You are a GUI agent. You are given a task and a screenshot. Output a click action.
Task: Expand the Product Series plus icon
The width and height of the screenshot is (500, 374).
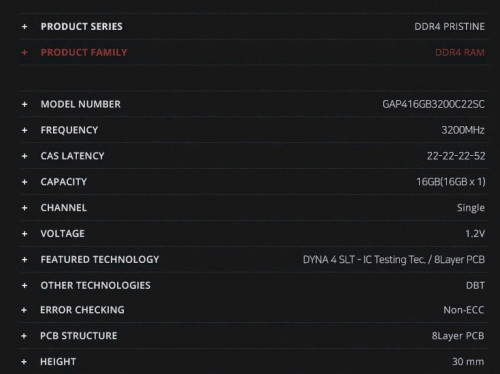(x=24, y=27)
